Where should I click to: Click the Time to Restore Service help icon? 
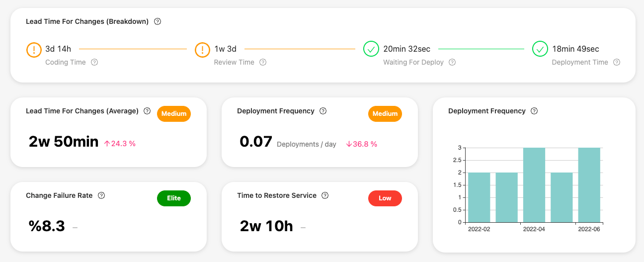pos(325,195)
